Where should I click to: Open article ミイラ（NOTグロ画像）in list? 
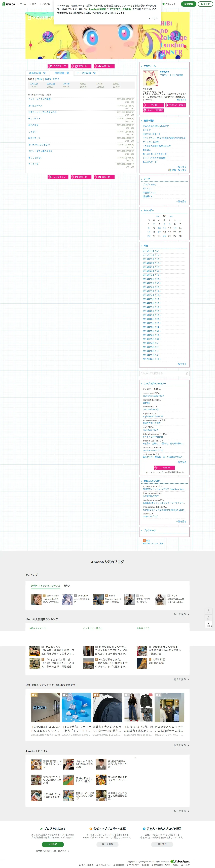[x=40, y=99]
